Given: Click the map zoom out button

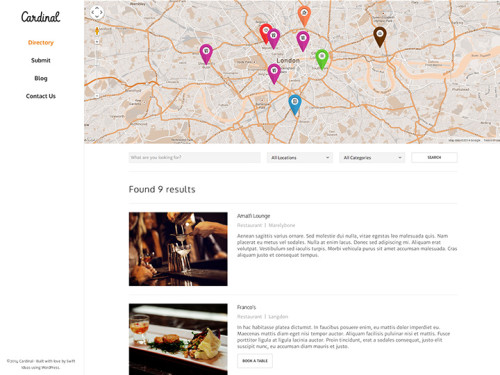Looking at the screenshot, I should (x=97, y=96).
